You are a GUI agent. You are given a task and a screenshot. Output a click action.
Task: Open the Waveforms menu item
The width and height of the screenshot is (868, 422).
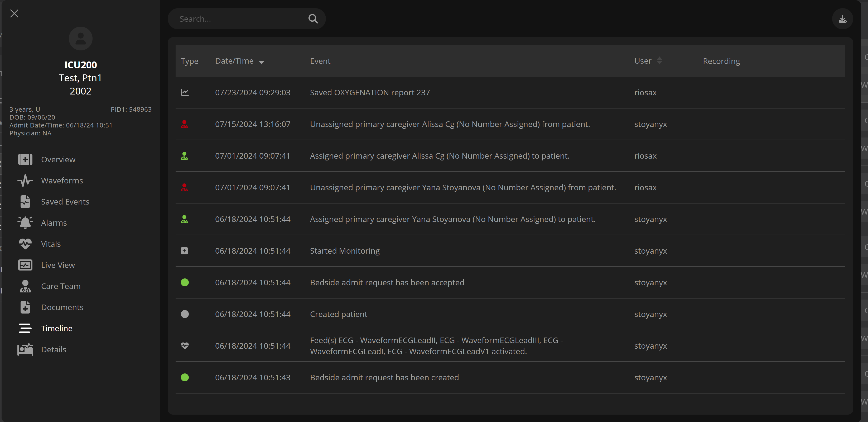coord(62,181)
